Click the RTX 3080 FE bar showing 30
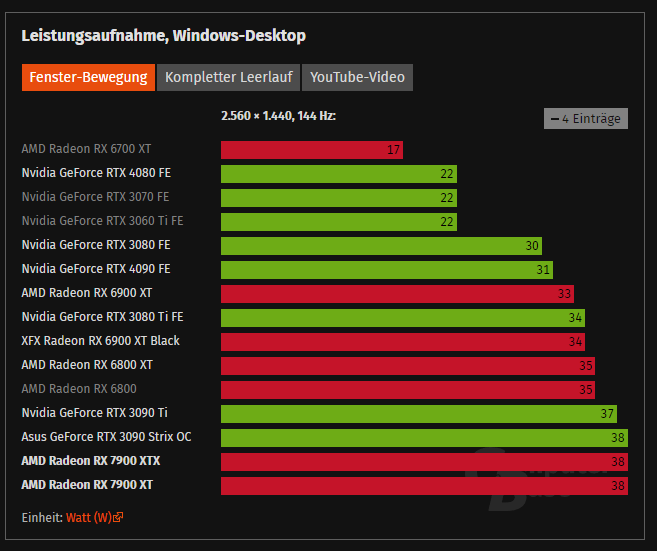The image size is (657, 551). click(381, 246)
